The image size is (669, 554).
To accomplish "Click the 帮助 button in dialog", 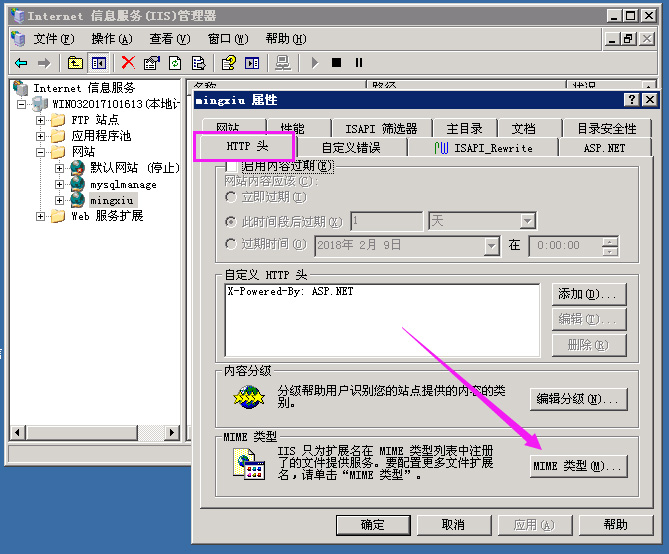I will (x=616, y=525).
